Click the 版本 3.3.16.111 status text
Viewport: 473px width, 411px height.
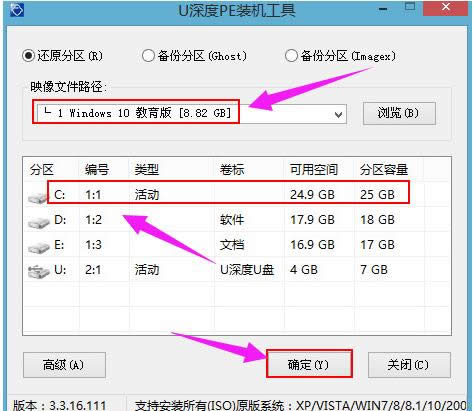pyautogui.click(x=60, y=405)
